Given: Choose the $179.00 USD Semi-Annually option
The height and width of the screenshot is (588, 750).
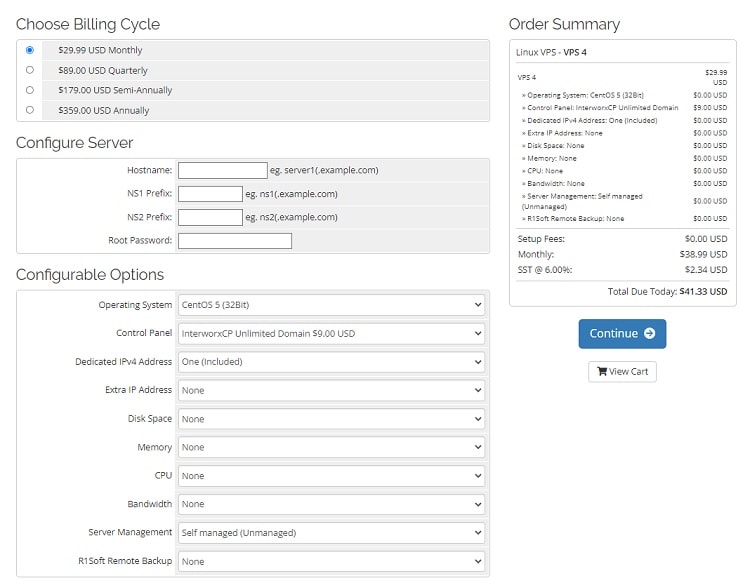Looking at the screenshot, I should click(x=30, y=90).
